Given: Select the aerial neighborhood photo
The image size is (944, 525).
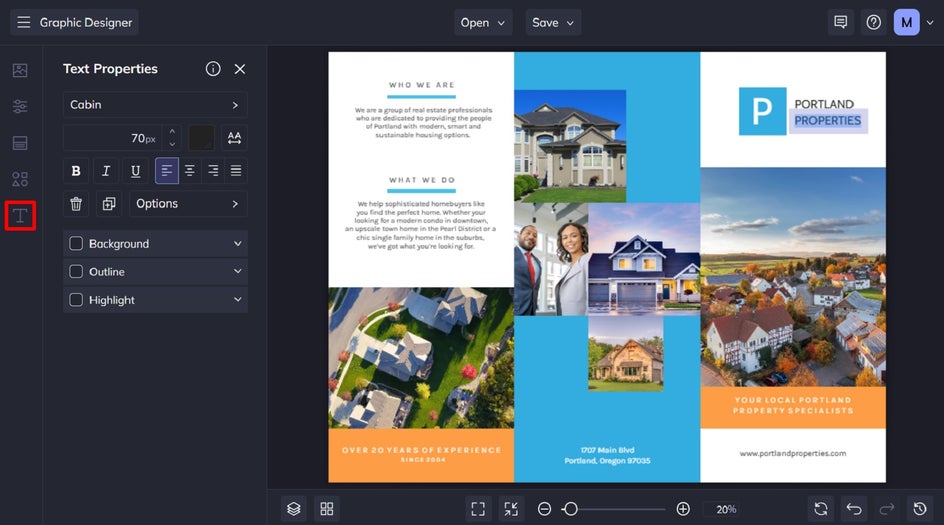Looking at the screenshot, I should coord(421,358).
